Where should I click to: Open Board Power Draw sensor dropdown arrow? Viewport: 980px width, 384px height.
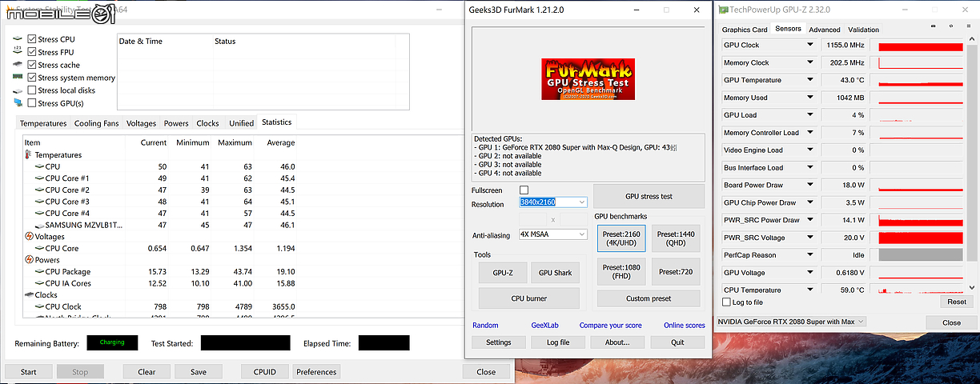809,186
